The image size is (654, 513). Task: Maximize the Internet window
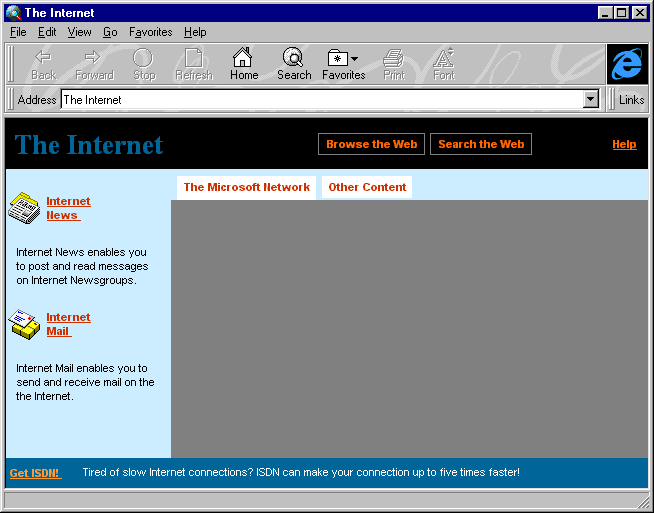621,13
